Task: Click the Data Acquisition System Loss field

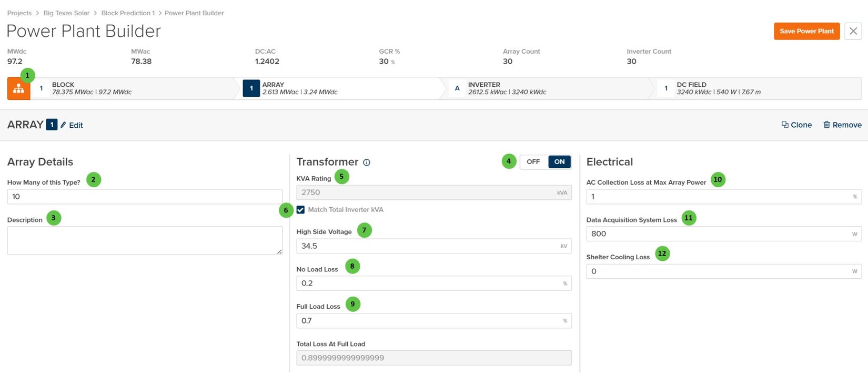Action: (724, 234)
